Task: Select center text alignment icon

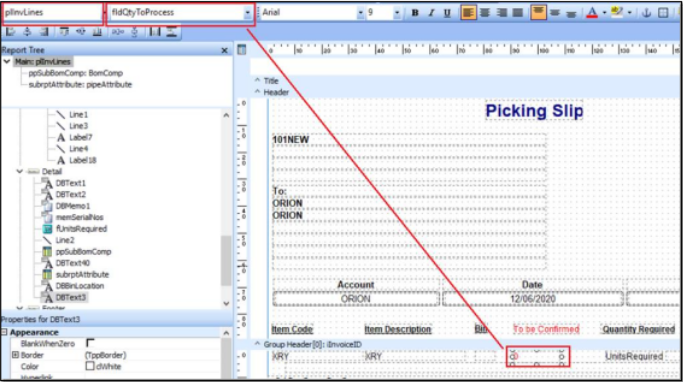Action: (x=485, y=13)
